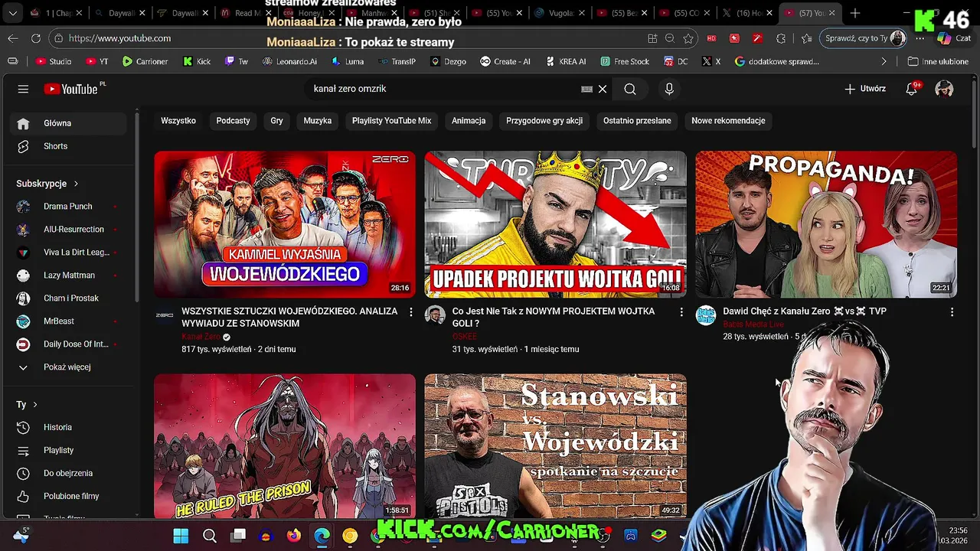Expand the Subskrypcje section header
This screenshot has height=551, width=980.
point(47,184)
